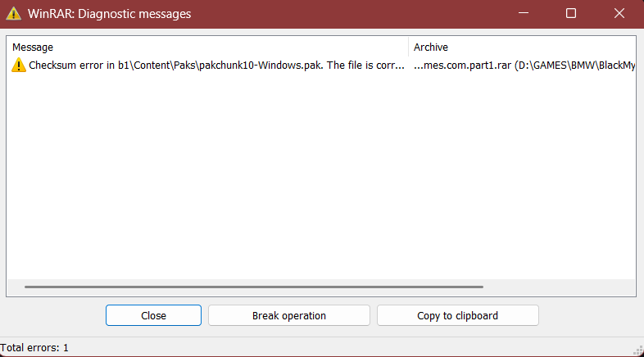The height and width of the screenshot is (357, 644).
Task: Copy diagnostic messages to clipboard
Action: coord(457,315)
